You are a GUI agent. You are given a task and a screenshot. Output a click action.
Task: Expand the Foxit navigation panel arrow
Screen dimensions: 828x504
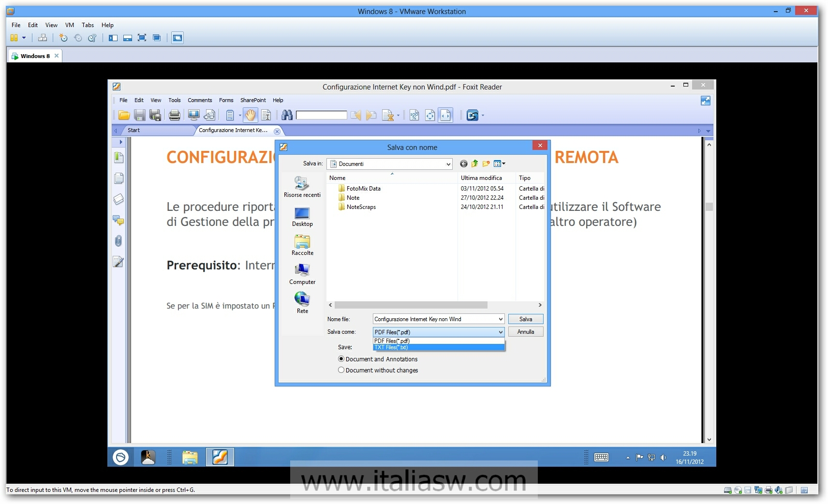(120, 142)
